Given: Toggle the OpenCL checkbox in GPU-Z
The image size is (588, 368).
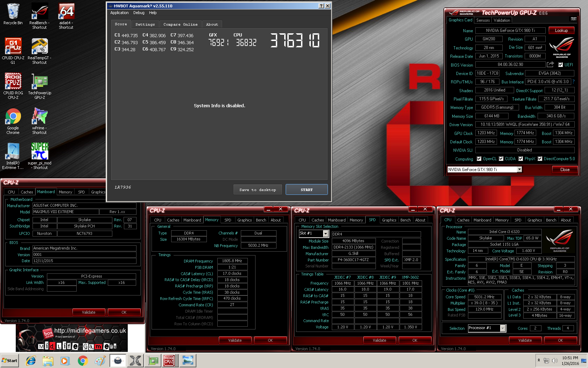Looking at the screenshot, I should point(479,159).
